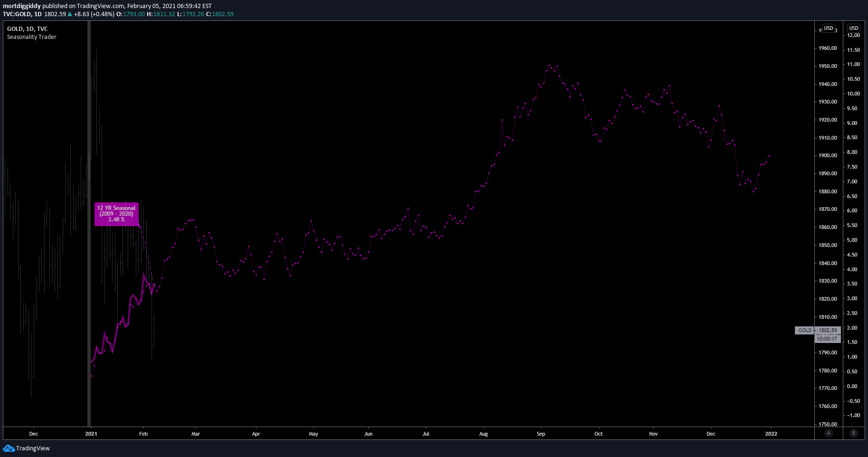Click the 2022 label on time axis
868x457 pixels.
tap(771, 434)
